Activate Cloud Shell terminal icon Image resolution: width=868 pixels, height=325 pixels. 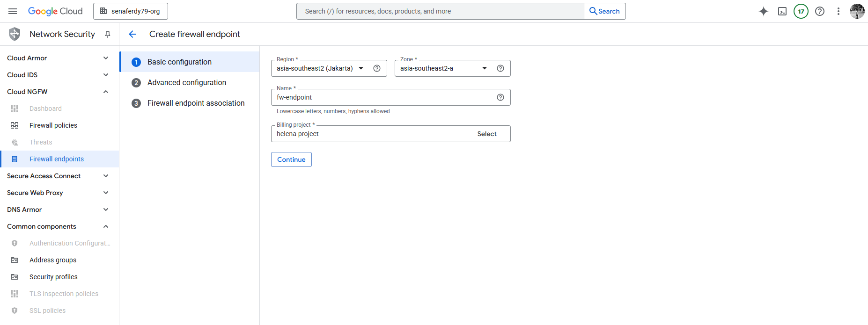(x=782, y=11)
